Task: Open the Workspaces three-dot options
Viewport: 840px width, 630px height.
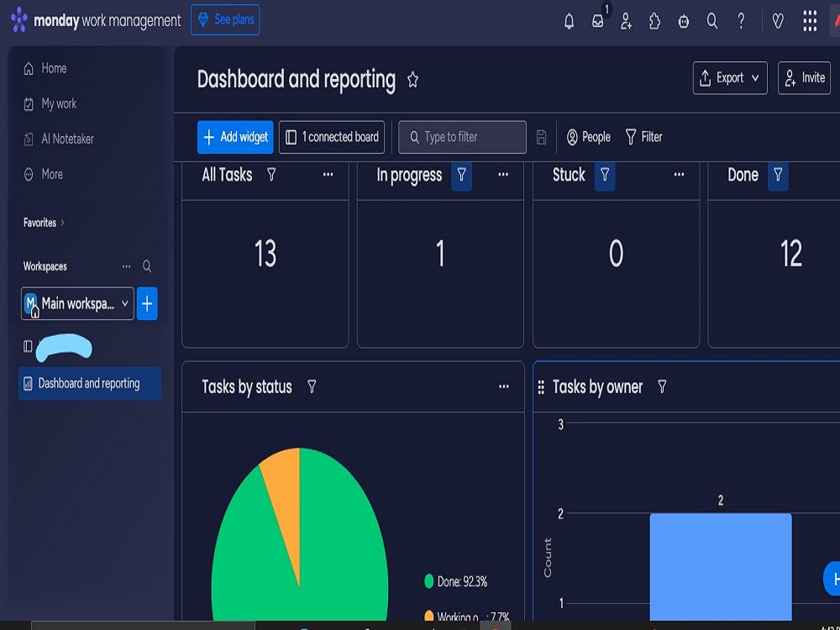Action: point(127,266)
